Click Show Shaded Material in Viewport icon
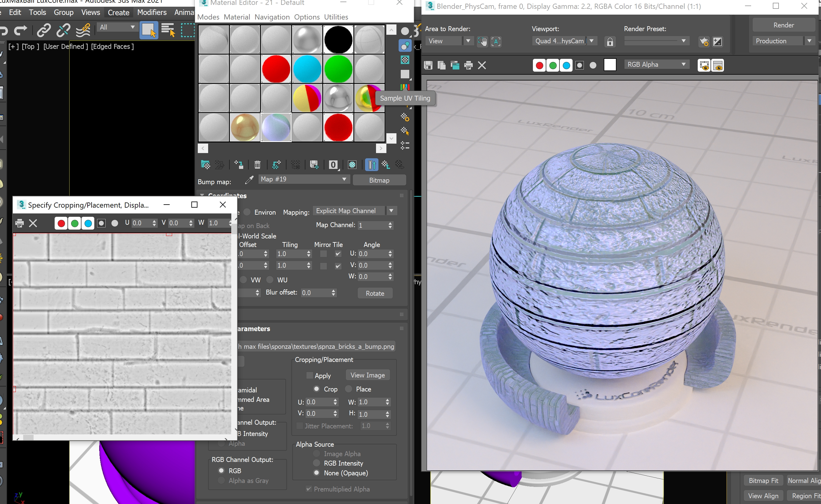 click(352, 165)
